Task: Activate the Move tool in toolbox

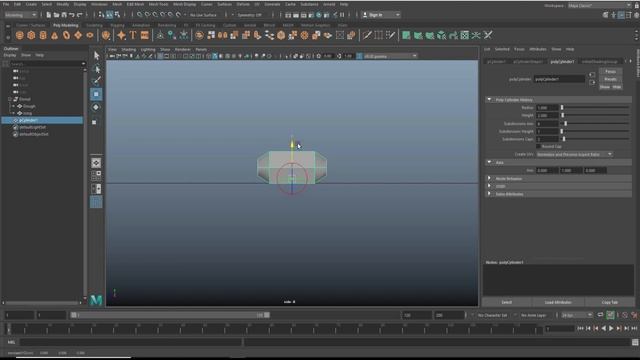Action: click(96, 94)
